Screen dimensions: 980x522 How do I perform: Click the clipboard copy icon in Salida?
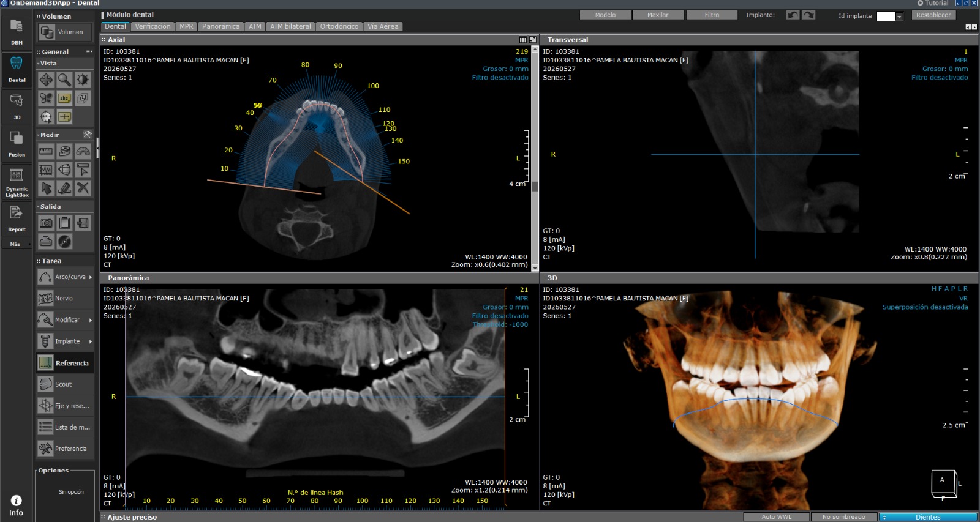(64, 223)
